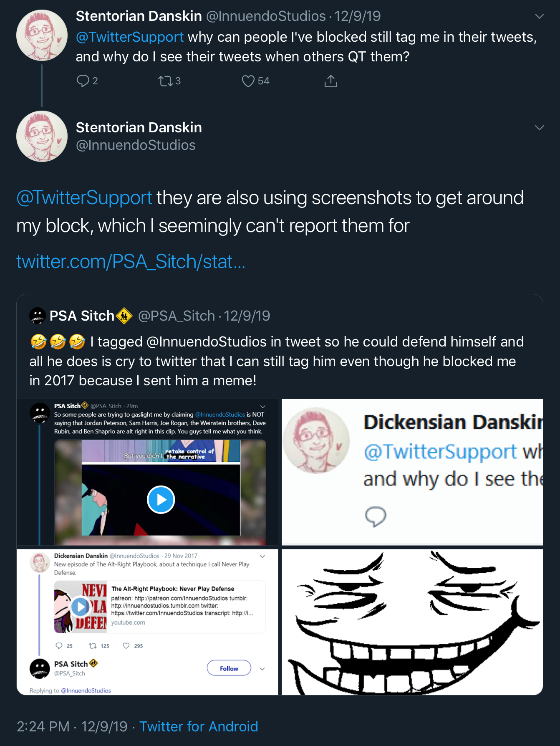560x746 pixels.
Task: Reply to the first tweet via speech bubble icon
Action: (83, 81)
